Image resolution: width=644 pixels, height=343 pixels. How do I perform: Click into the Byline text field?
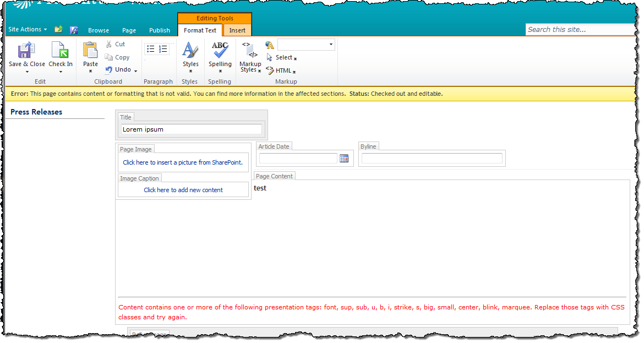[432, 158]
